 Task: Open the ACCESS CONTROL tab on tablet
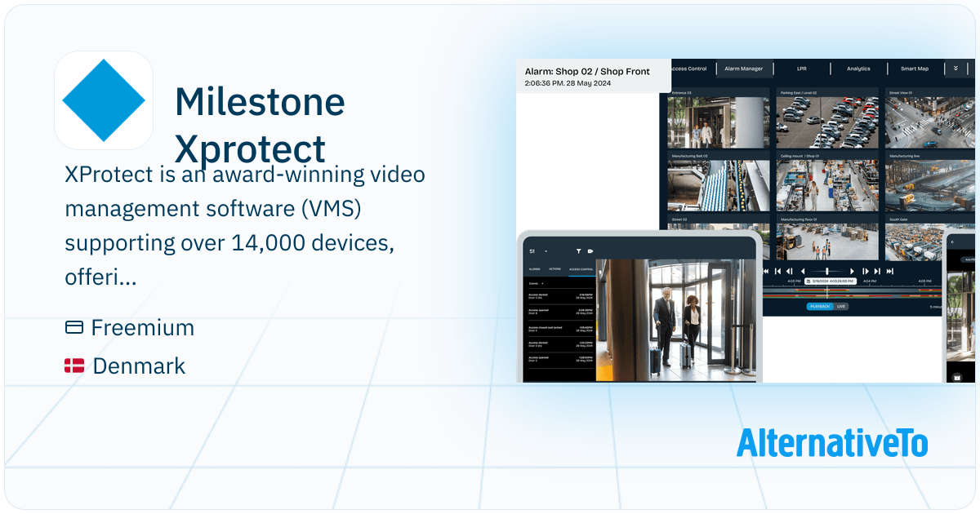click(581, 269)
